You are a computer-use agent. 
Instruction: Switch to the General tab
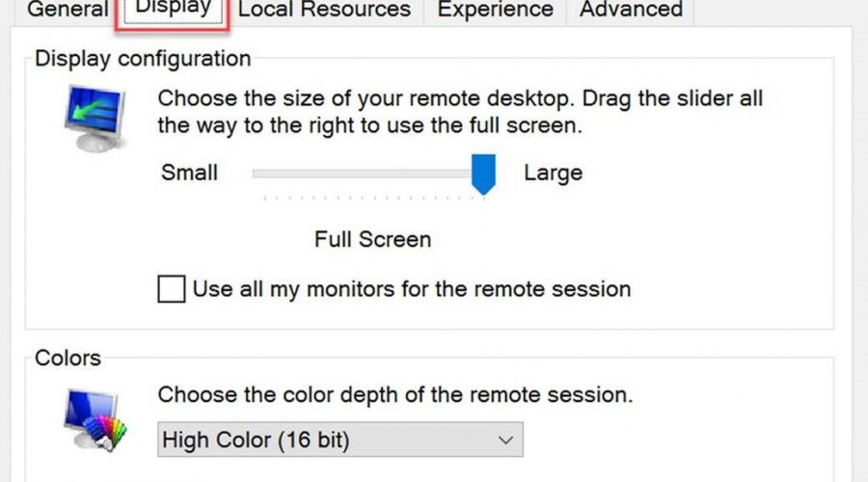[68, 11]
